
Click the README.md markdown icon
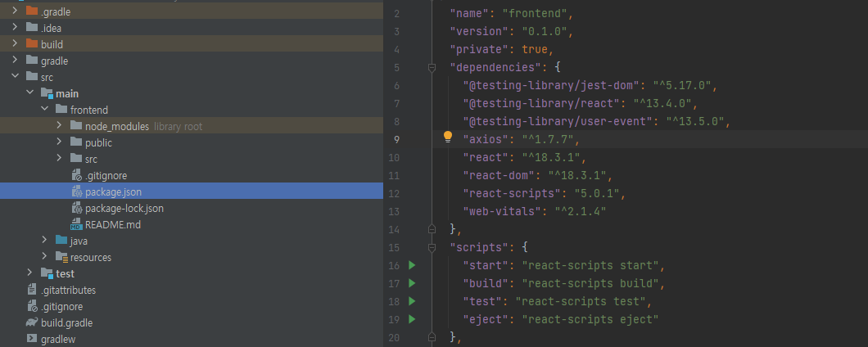point(76,225)
